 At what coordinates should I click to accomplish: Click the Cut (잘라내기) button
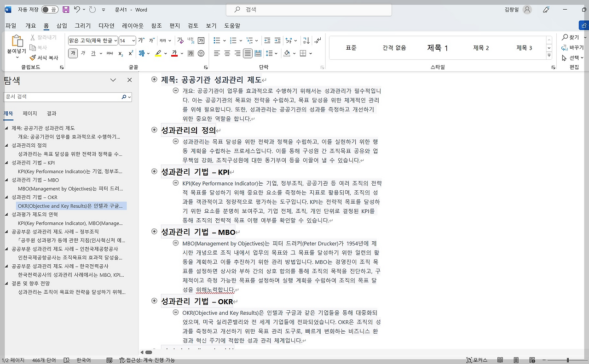tap(43, 38)
